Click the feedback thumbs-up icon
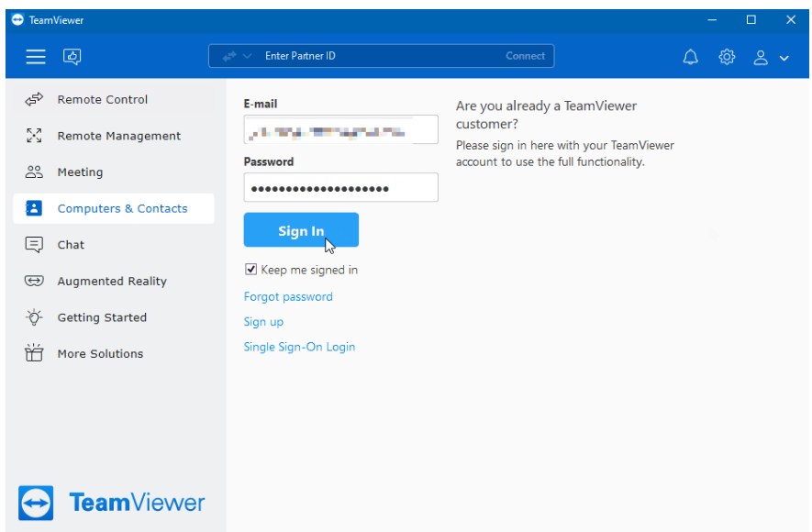Viewport: 812px width, 532px height. point(72,56)
